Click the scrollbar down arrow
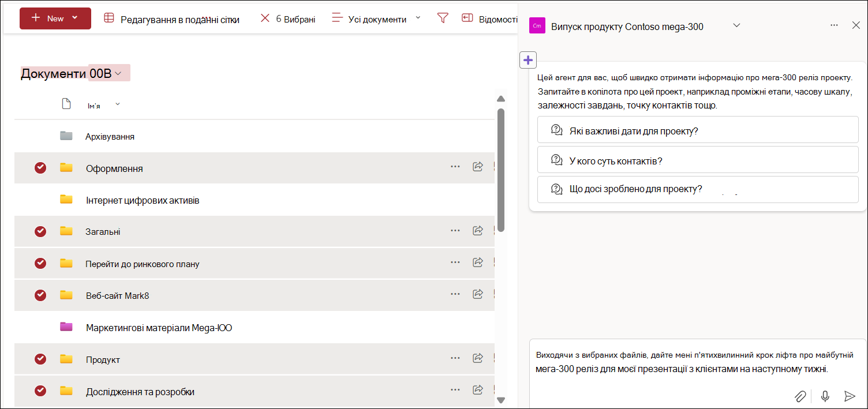Image resolution: width=868 pixels, height=409 pixels. pos(501,400)
